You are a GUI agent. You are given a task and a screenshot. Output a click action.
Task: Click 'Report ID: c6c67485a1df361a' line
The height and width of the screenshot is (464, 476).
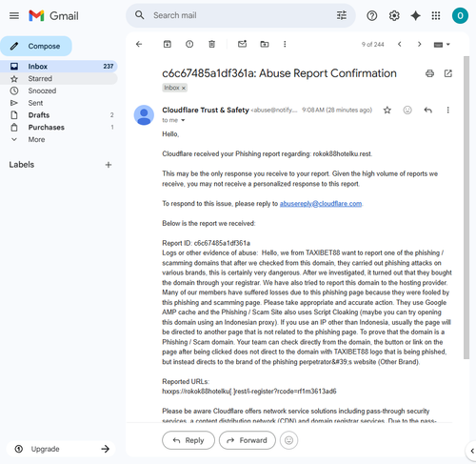(x=206, y=243)
